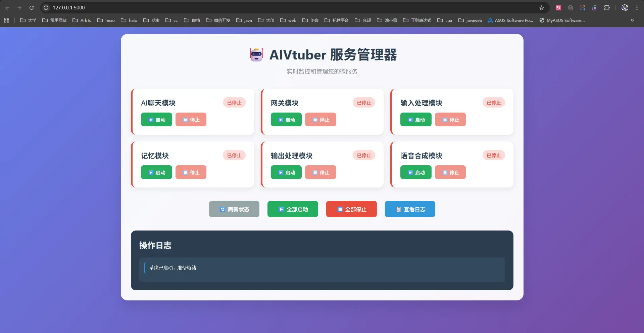Image resolution: width=644 pixels, height=333 pixels.
Task: Click 启动 for 记忆模块
Action: pos(156,172)
